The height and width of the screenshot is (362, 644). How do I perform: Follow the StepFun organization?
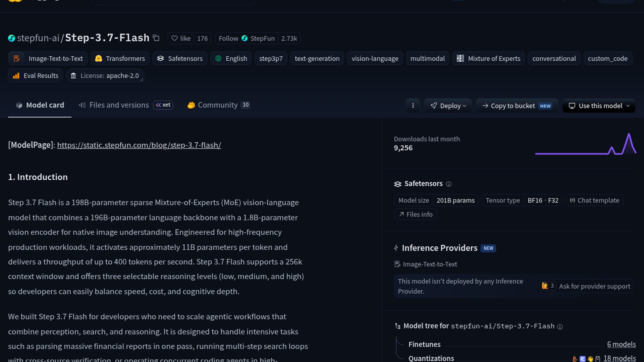coord(247,38)
